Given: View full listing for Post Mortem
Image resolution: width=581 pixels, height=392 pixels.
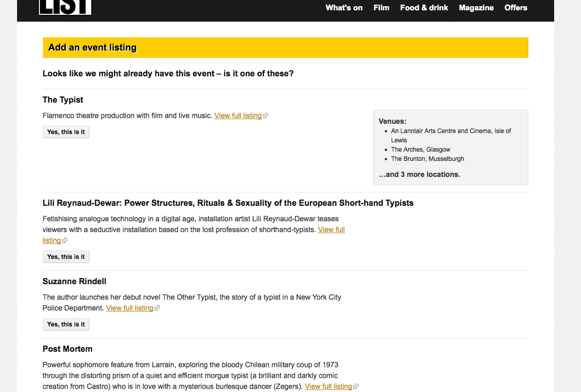Looking at the screenshot, I should click(x=328, y=387).
